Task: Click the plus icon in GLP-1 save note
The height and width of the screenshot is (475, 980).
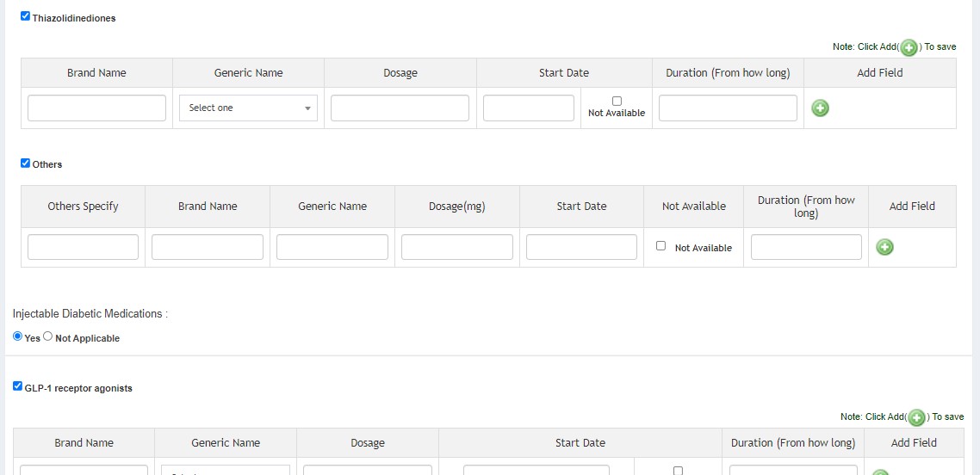Action: (916, 417)
